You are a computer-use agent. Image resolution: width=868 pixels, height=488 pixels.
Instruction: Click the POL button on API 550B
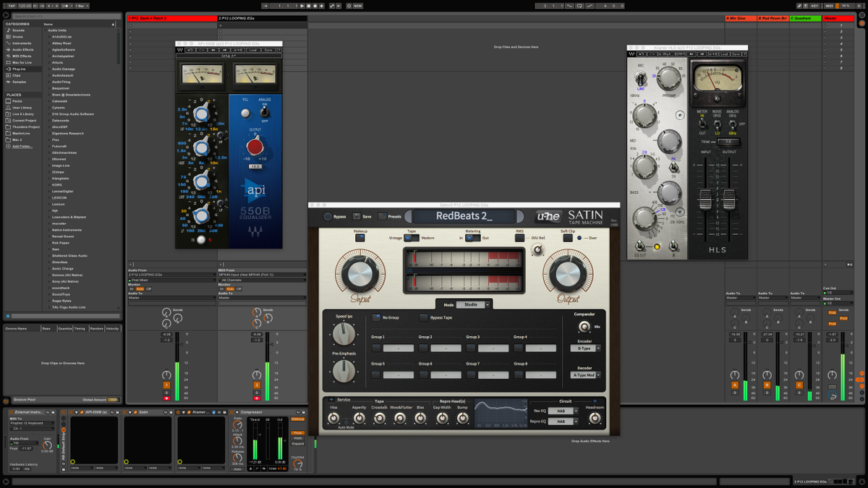[x=245, y=113]
